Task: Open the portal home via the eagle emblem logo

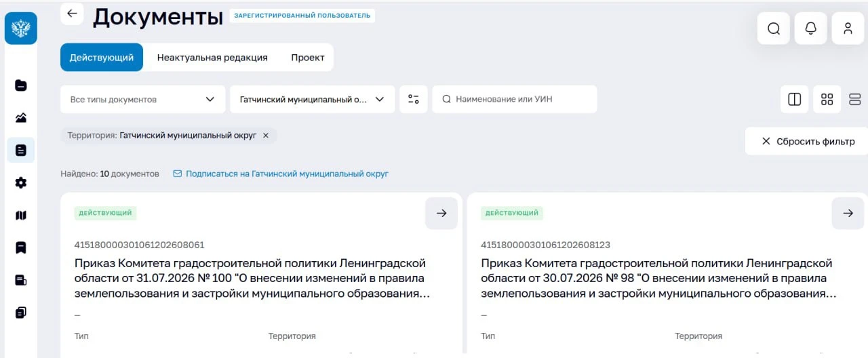Action: tap(21, 28)
